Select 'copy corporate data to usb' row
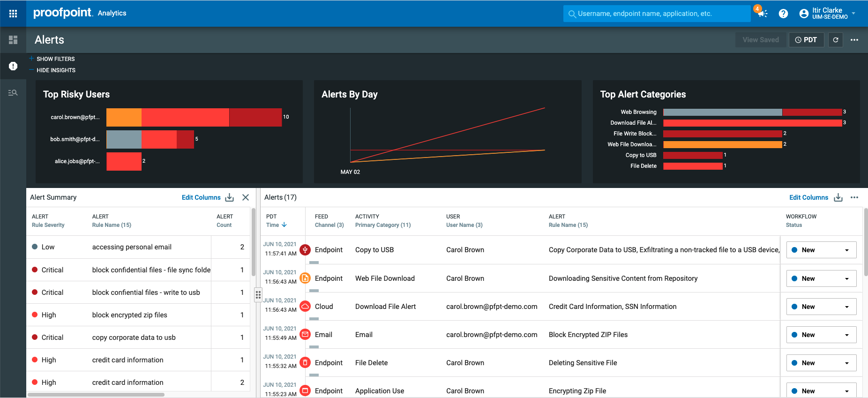This screenshot has width=868, height=398. 138,338
